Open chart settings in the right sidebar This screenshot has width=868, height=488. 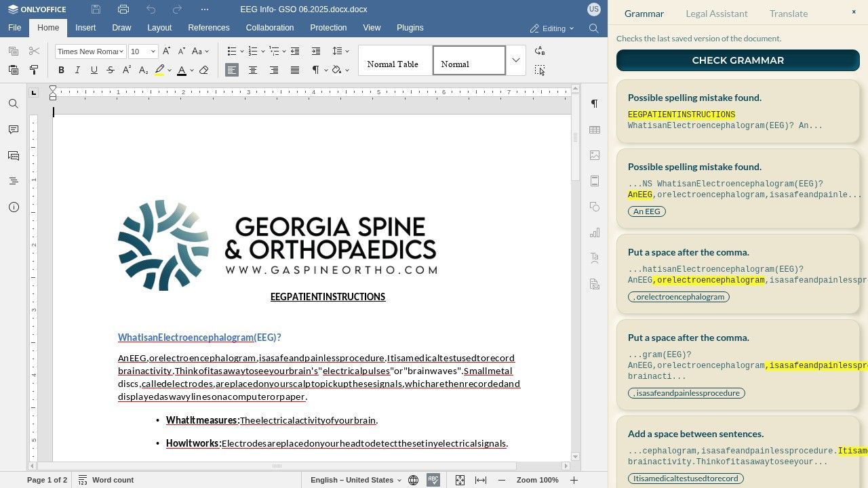pos(595,232)
